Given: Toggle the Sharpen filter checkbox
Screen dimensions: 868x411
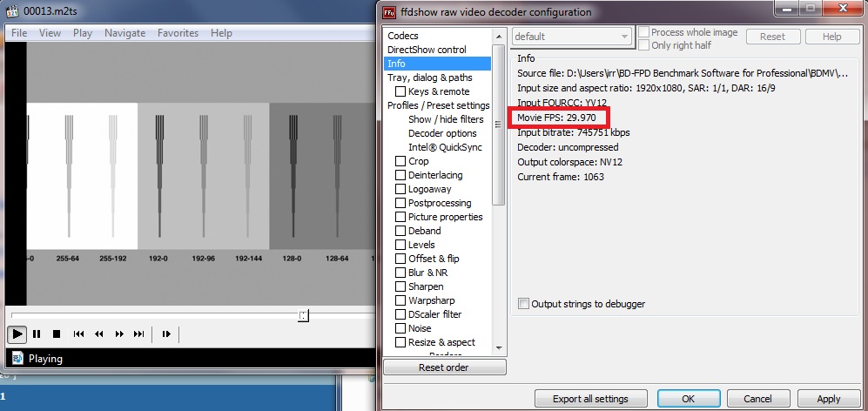Looking at the screenshot, I should (x=400, y=286).
